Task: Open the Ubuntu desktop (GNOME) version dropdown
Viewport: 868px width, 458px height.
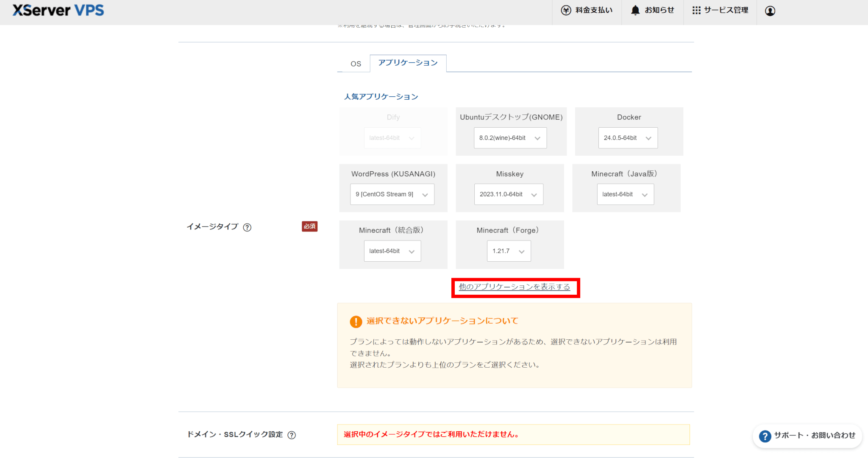Action: coord(510,138)
